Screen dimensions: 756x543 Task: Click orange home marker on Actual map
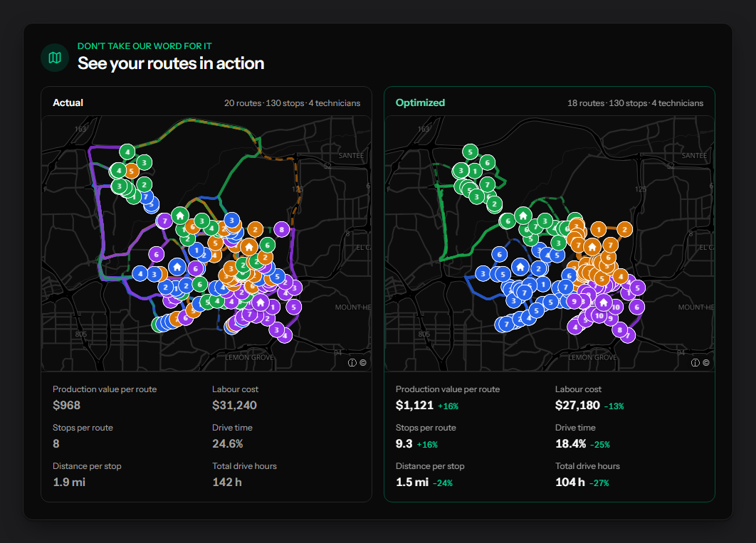[x=248, y=247]
